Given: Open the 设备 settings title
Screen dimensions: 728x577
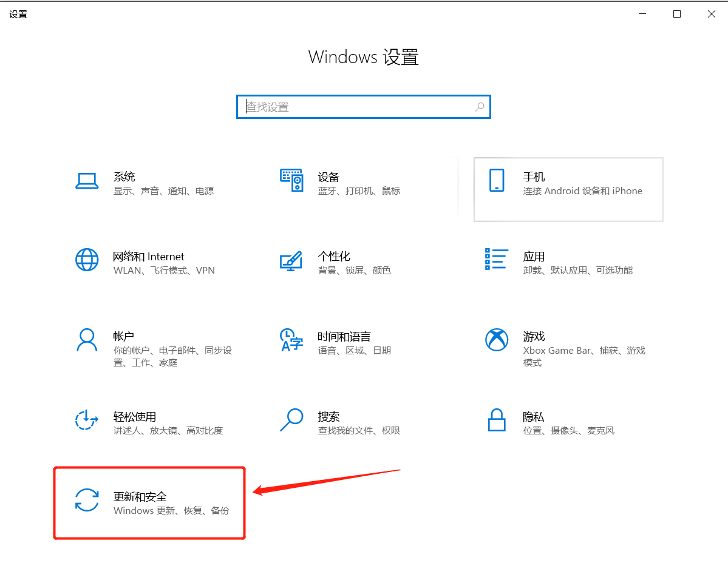Looking at the screenshot, I should pos(328,177).
